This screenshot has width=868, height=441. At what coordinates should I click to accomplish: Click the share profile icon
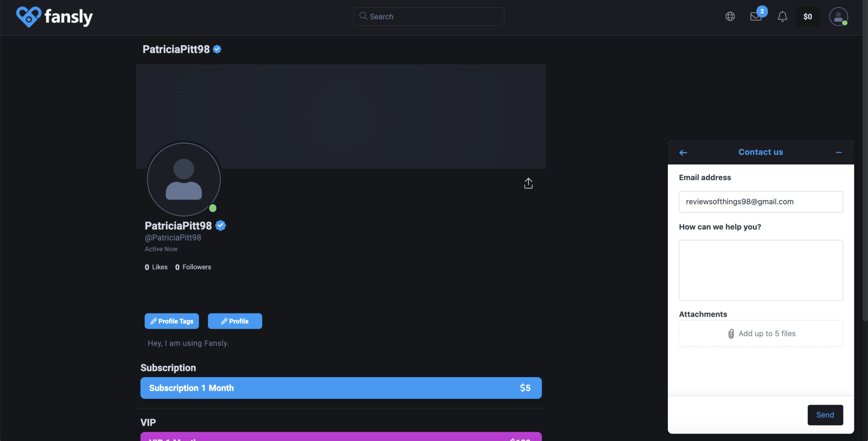[528, 183]
